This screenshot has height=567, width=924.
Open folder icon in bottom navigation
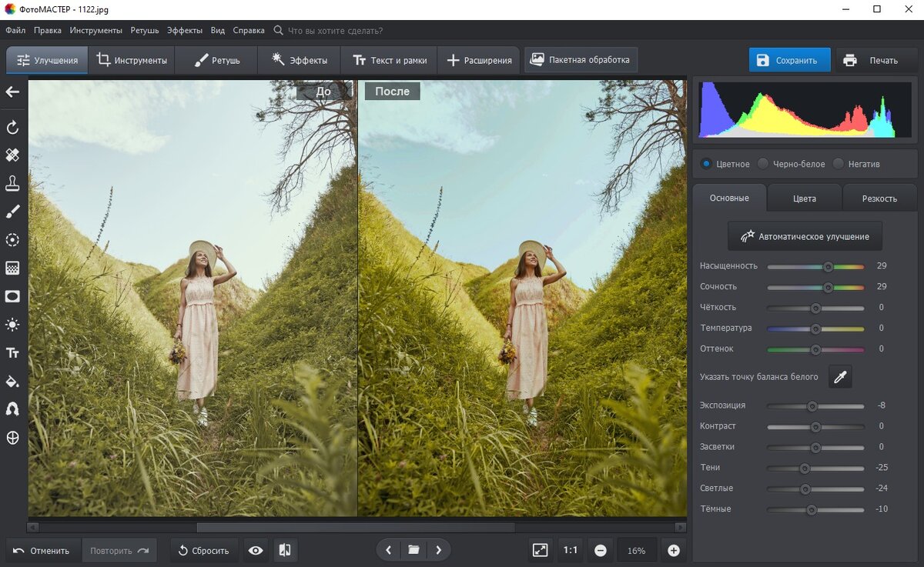pyautogui.click(x=413, y=550)
